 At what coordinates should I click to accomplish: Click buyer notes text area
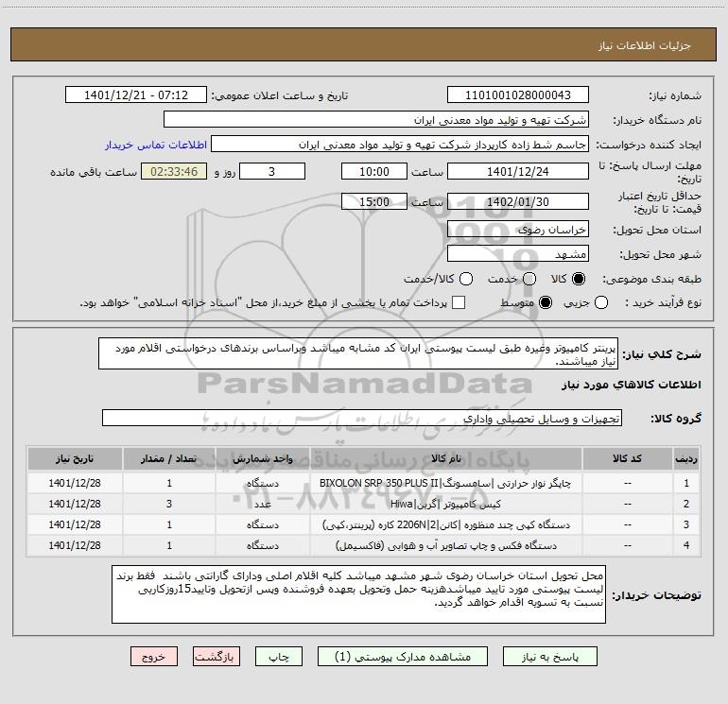359,594
